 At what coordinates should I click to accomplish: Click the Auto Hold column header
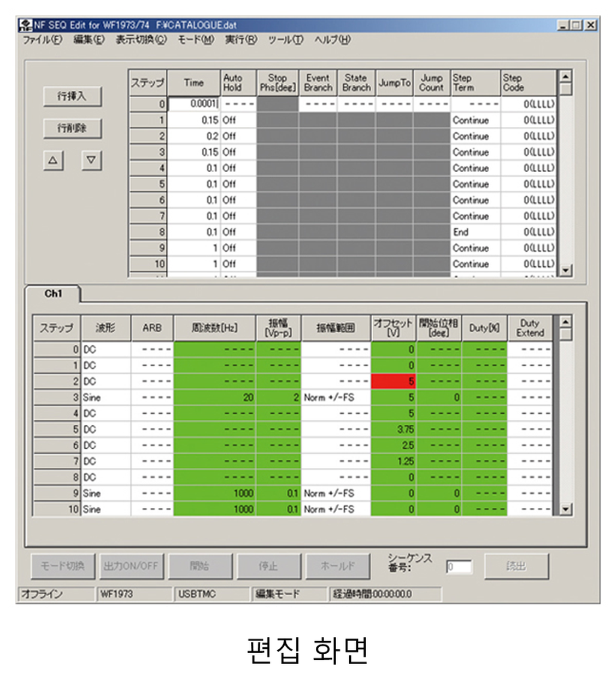tap(238, 83)
